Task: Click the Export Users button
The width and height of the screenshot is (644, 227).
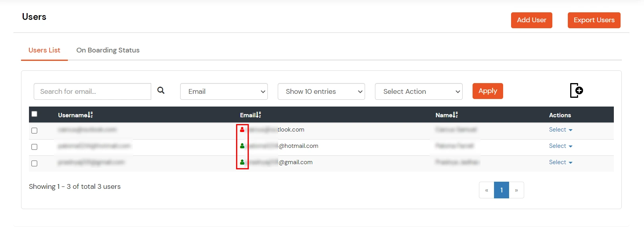Action: (x=594, y=20)
